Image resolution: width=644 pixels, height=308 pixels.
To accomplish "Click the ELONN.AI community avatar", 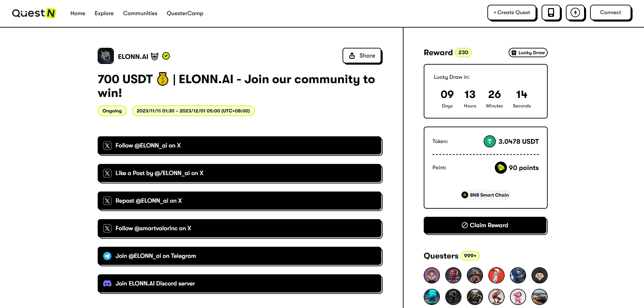I will click(x=106, y=56).
